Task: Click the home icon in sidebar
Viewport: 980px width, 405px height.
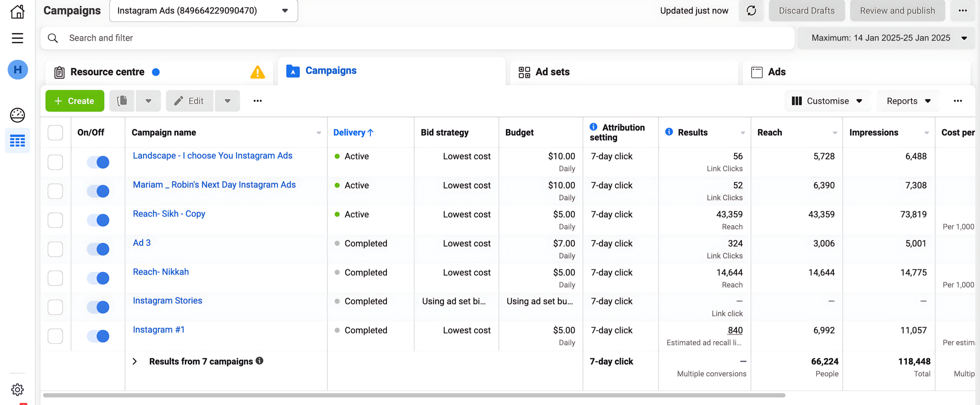Action: [x=17, y=11]
